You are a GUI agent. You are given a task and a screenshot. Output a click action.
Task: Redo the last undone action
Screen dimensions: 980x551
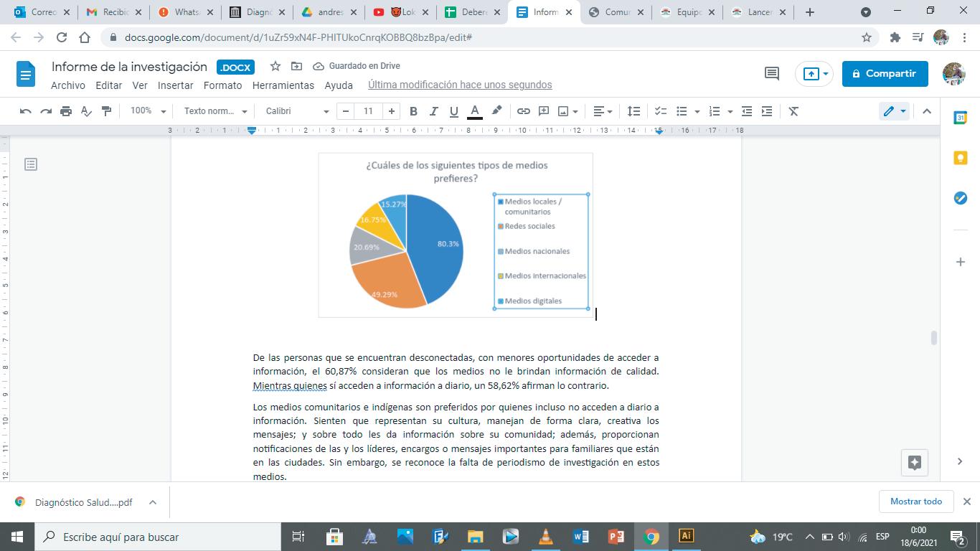tap(46, 111)
